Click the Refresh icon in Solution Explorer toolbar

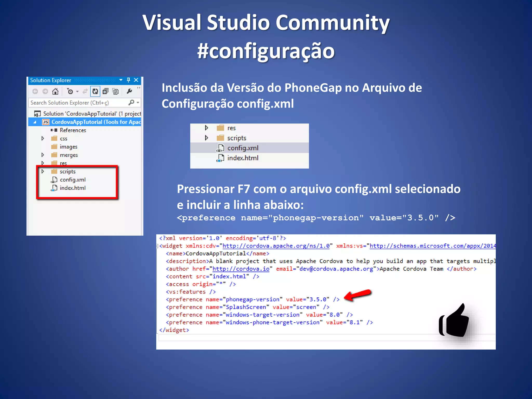click(95, 91)
